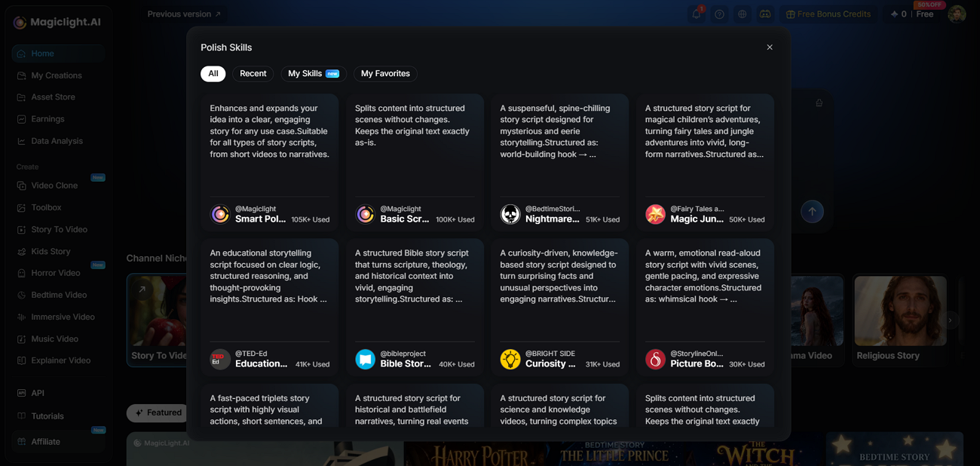Open the My Skills tab
This screenshot has width=980, height=466.
(314, 74)
